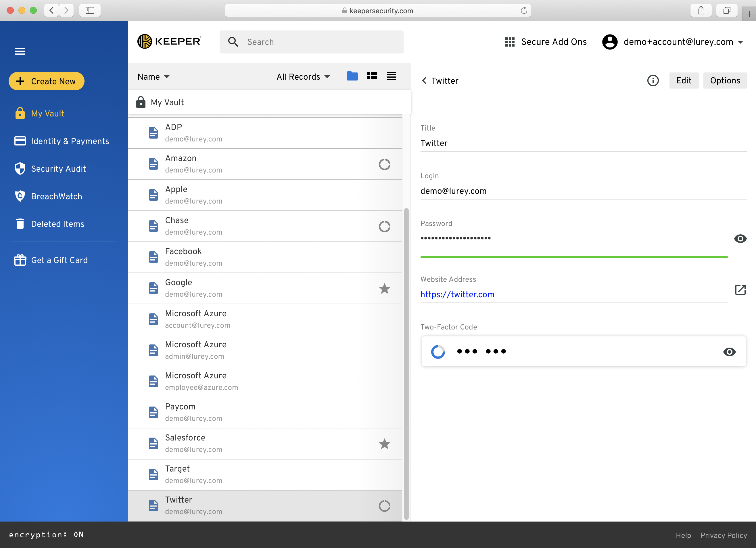Viewport: 756px width, 548px height.
Task: Open the Options menu
Action: click(725, 81)
